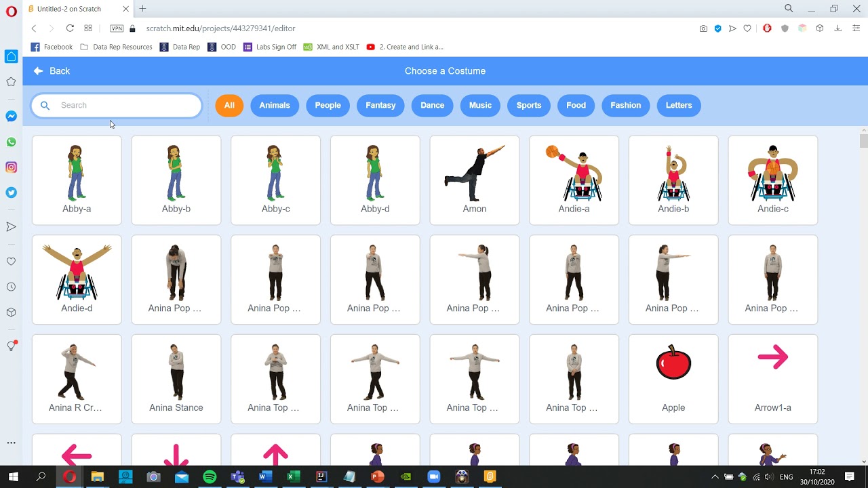Filter costumes by Dance
Viewport: 868px width, 488px height.
point(432,105)
